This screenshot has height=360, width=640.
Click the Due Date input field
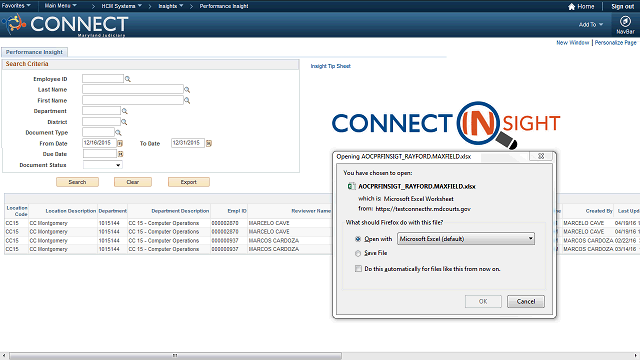[x=100, y=154]
